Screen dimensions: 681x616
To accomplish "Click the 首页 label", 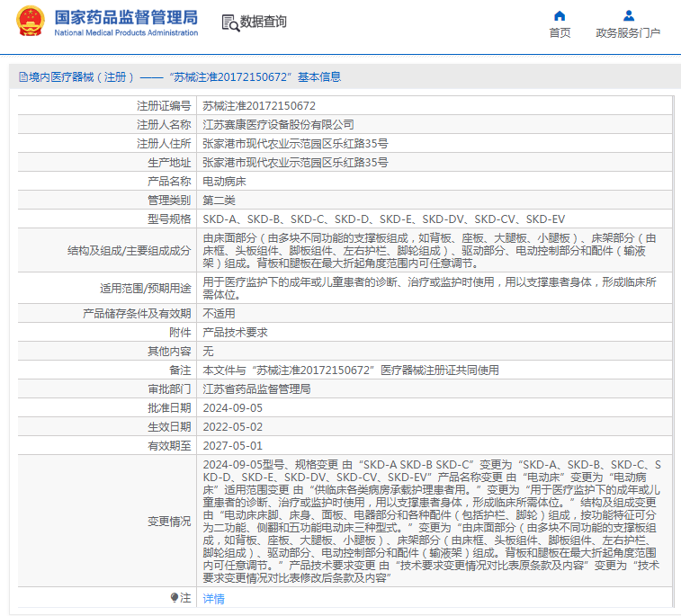I will pos(560,33).
